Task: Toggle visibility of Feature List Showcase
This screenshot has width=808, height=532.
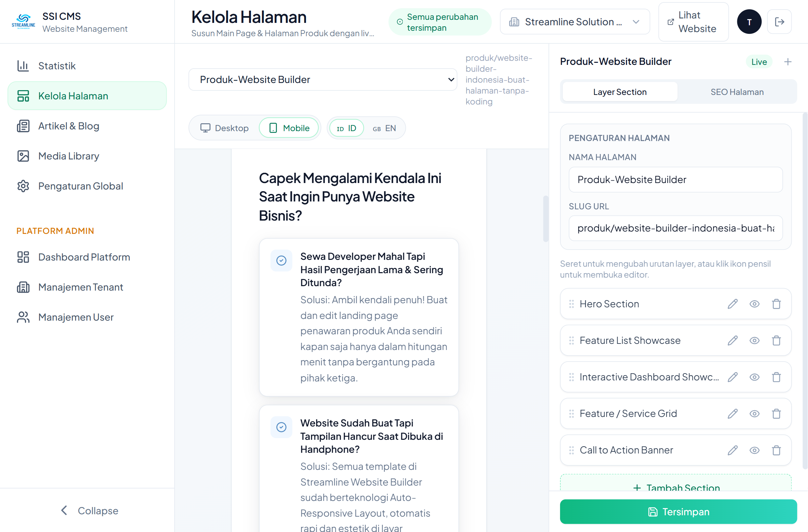Action: pyautogui.click(x=754, y=340)
